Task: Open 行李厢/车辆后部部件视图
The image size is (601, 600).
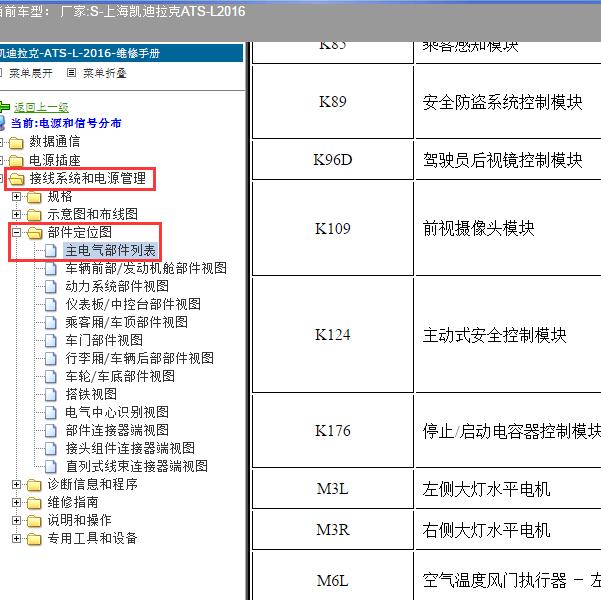Action: 140,358
